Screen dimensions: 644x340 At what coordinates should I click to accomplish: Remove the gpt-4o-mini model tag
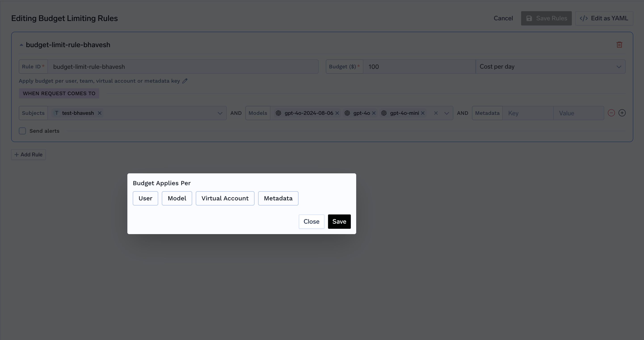click(x=423, y=113)
